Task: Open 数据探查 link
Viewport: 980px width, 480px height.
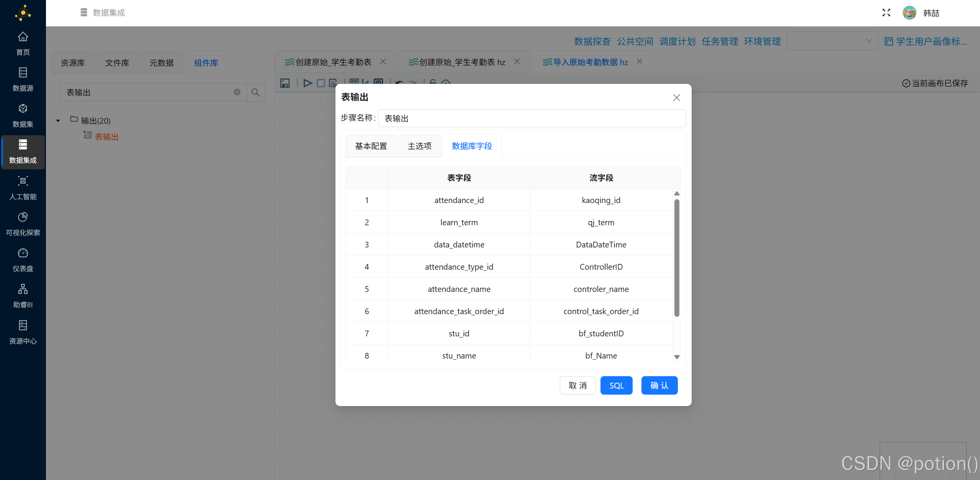Action: [592, 41]
